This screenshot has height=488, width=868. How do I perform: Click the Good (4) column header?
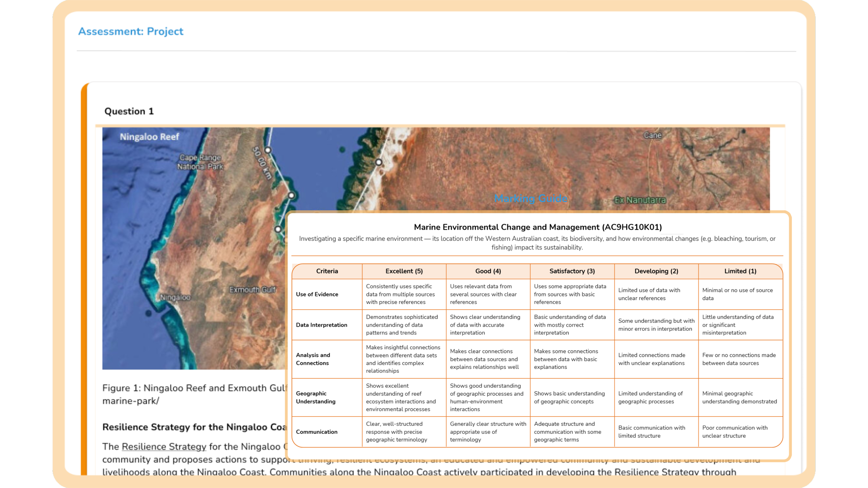pyautogui.click(x=488, y=271)
